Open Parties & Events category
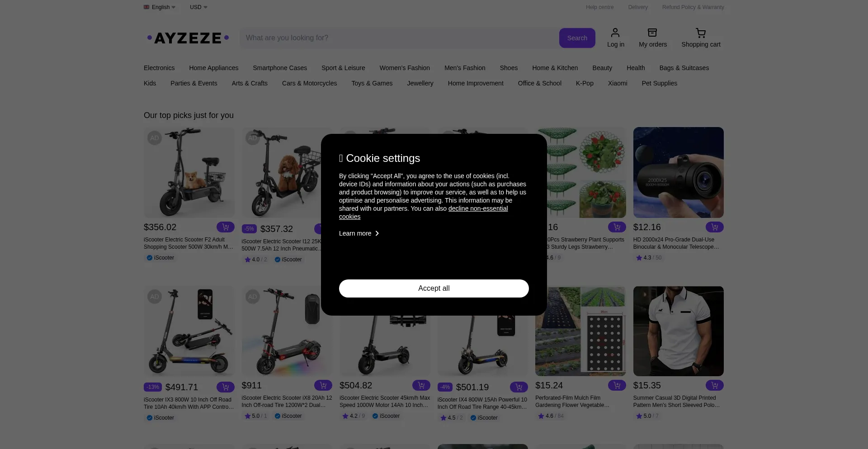Screen dimensions: 868x449 point(193,83)
